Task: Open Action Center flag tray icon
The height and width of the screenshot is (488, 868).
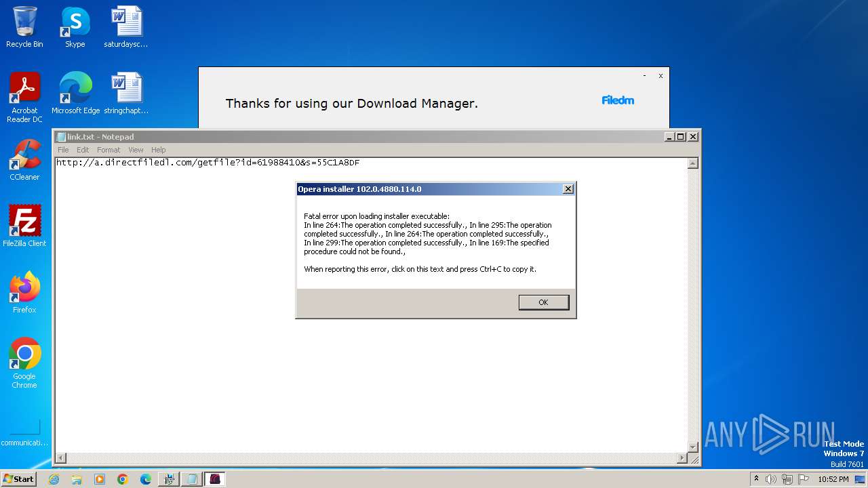Action: click(804, 479)
